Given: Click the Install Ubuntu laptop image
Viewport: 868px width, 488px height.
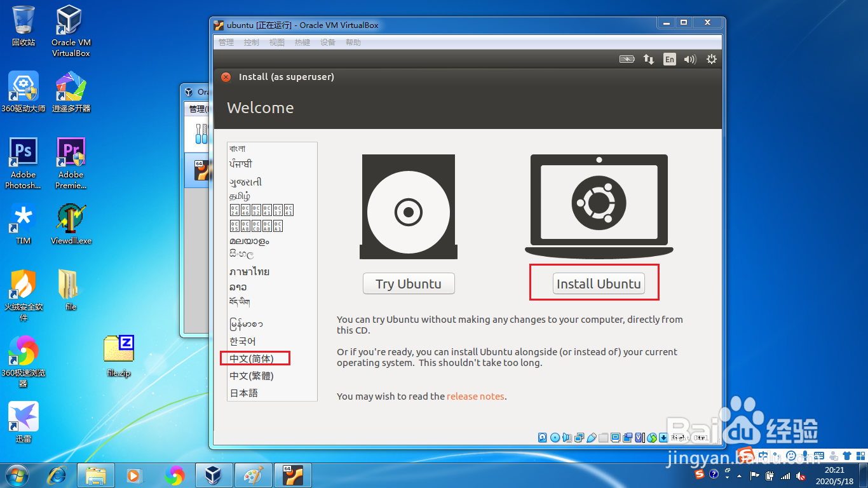Looking at the screenshot, I should click(x=599, y=207).
